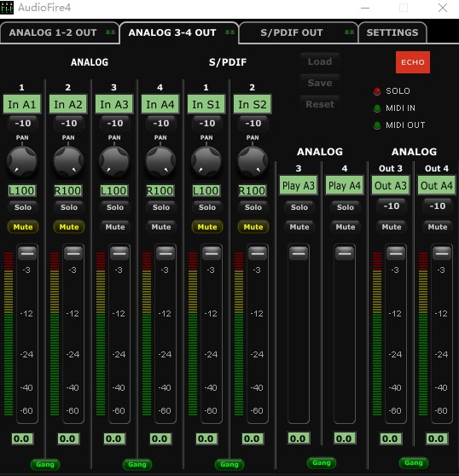Mute the Out A4 output
The height and width of the screenshot is (476, 459).
(438, 227)
